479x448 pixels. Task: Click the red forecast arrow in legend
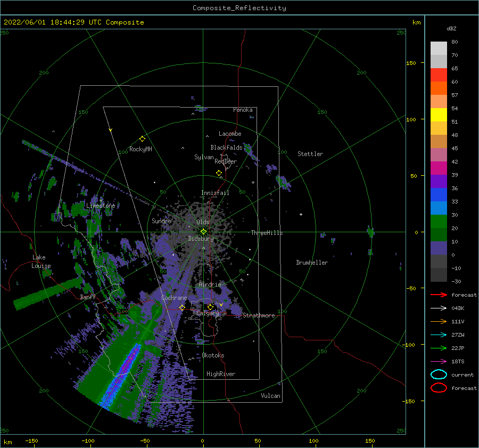click(439, 295)
